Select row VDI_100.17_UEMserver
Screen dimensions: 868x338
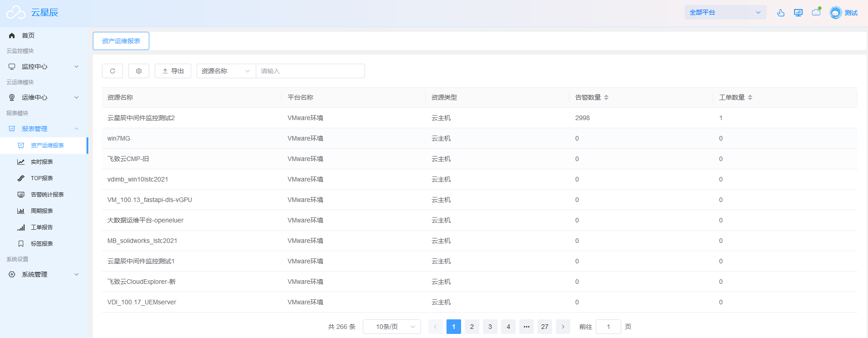pyautogui.click(x=479, y=302)
